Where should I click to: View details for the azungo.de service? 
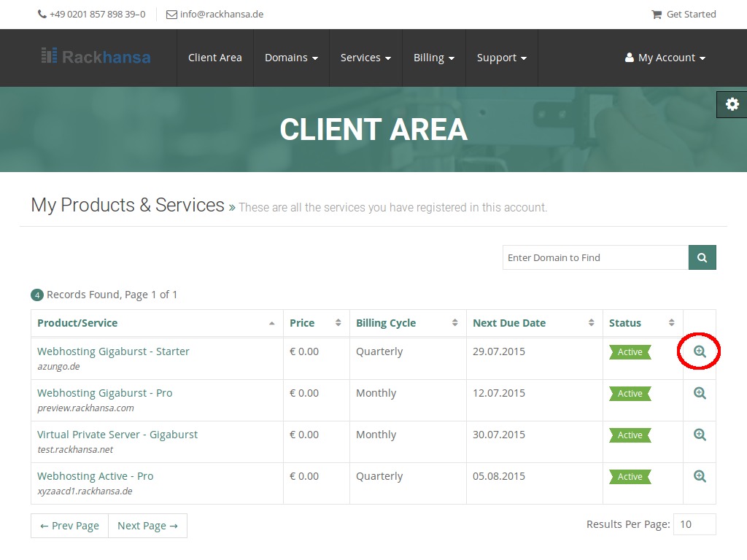700,351
